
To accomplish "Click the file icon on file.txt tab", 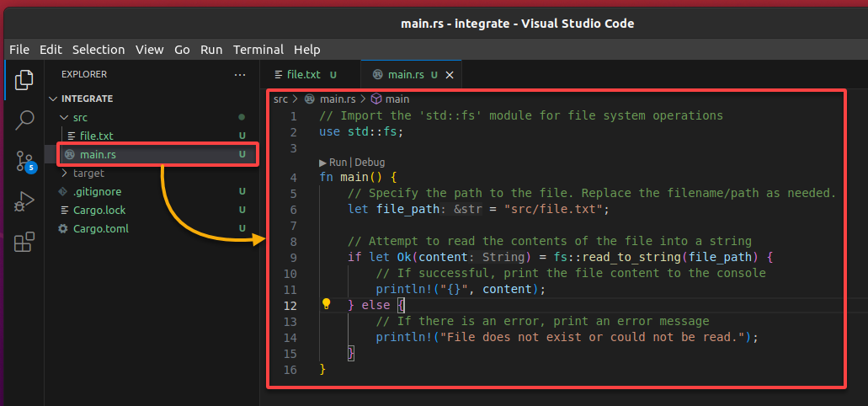I will (279, 75).
